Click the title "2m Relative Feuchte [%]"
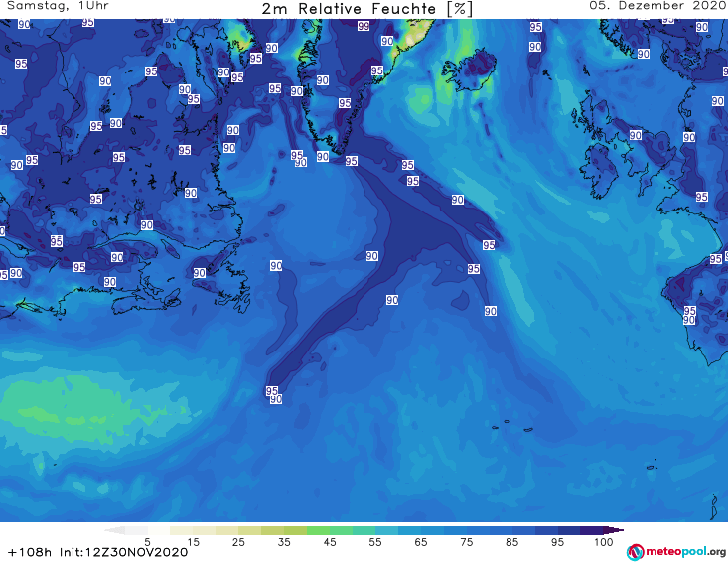Viewport: 728px width, 562px height. [x=367, y=9]
